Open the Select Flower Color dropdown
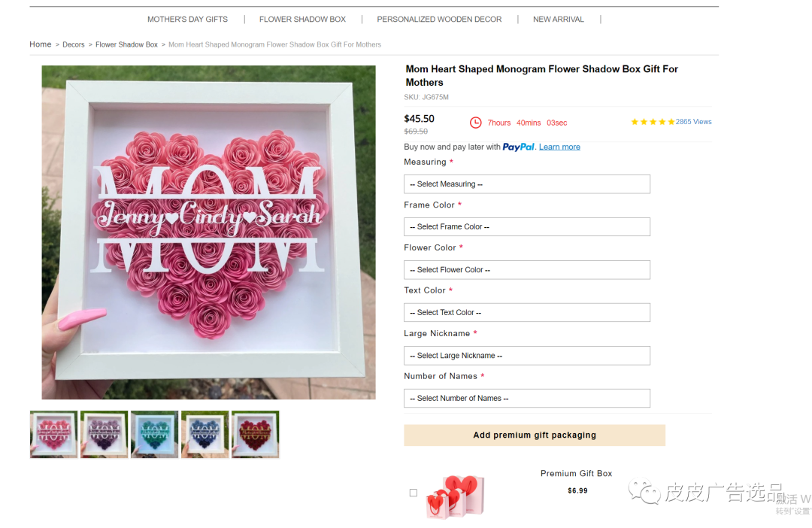 click(526, 270)
